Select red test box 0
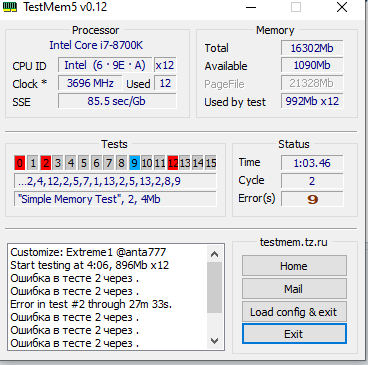368x365 pixels. click(x=20, y=163)
